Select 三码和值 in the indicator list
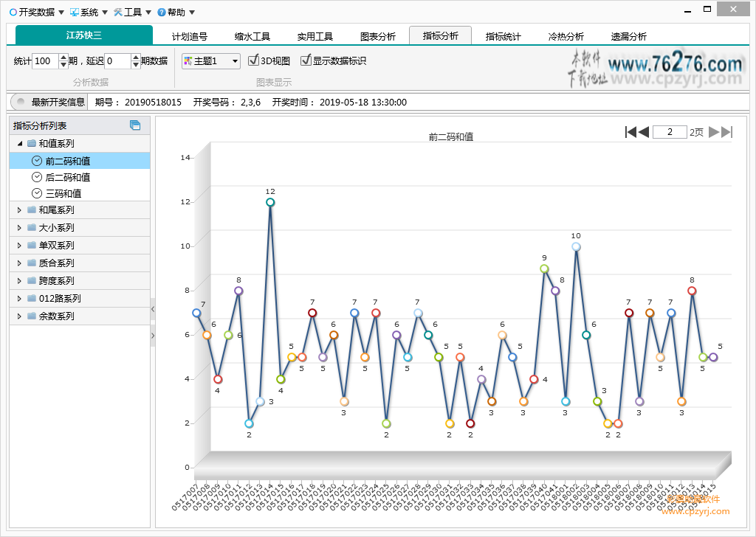756x537 pixels. click(x=80, y=193)
